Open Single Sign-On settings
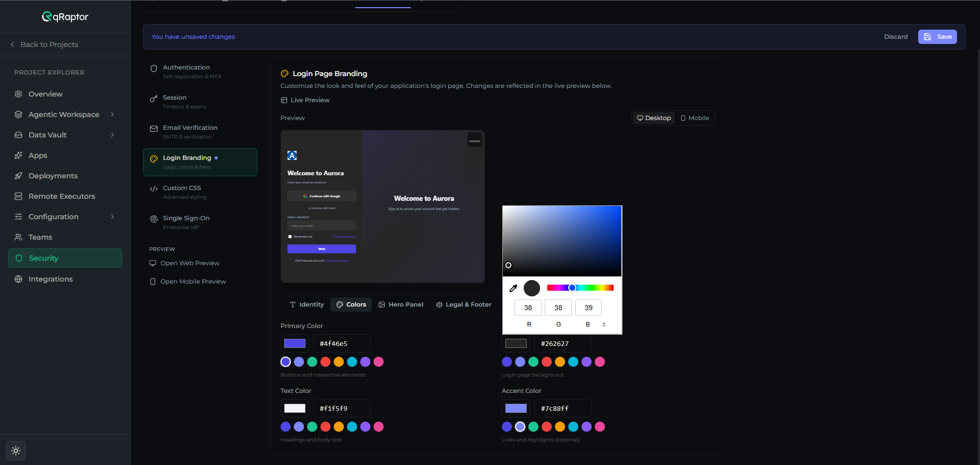The image size is (980, 465). (200, 222)
